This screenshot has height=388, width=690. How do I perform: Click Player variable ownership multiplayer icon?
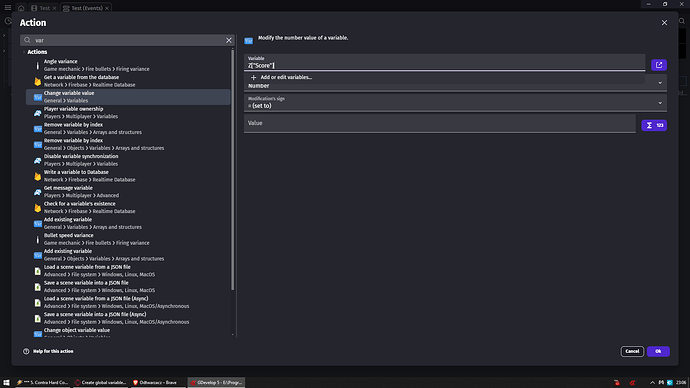point(37,113)
